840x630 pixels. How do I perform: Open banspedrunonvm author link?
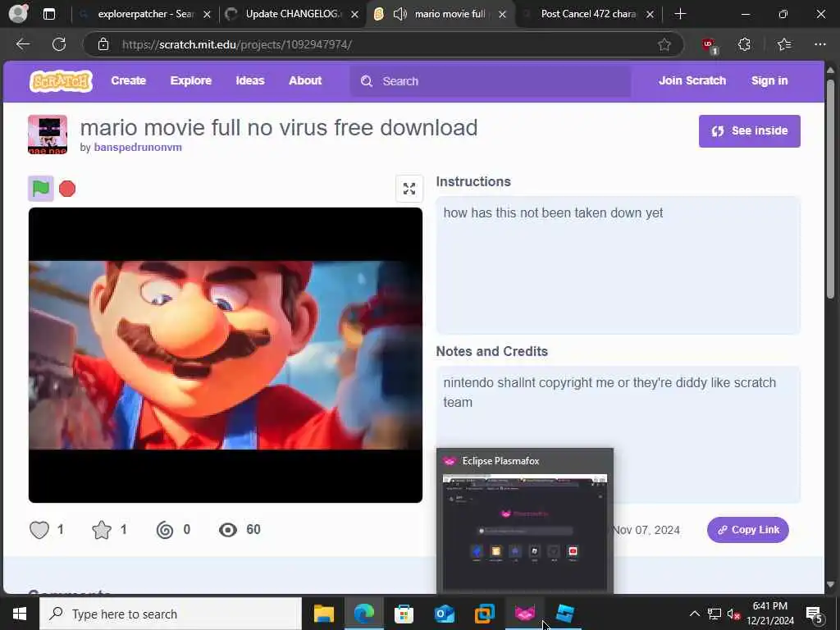tap(138, 148)
